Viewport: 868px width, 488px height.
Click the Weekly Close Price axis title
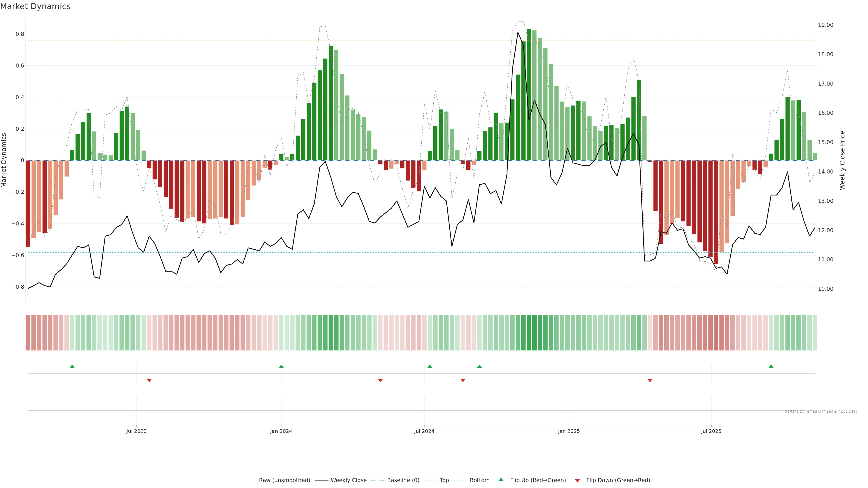[x=842, y=160]
